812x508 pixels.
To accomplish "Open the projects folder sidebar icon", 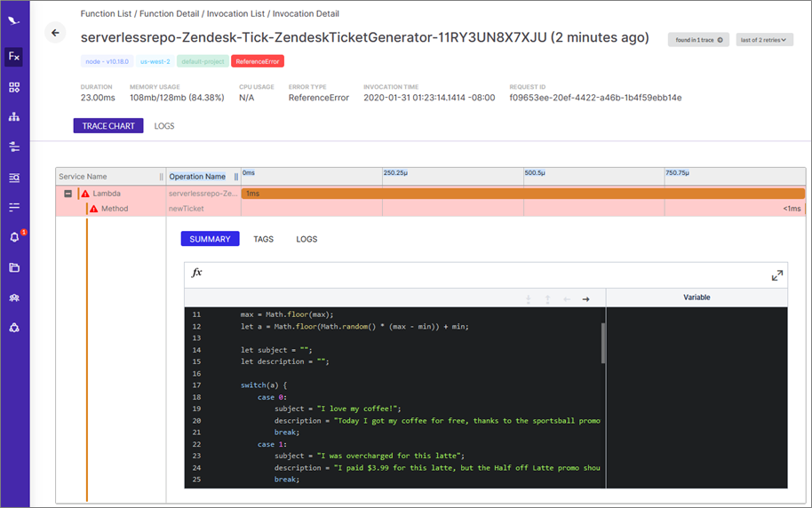I will tap(14, 267).
